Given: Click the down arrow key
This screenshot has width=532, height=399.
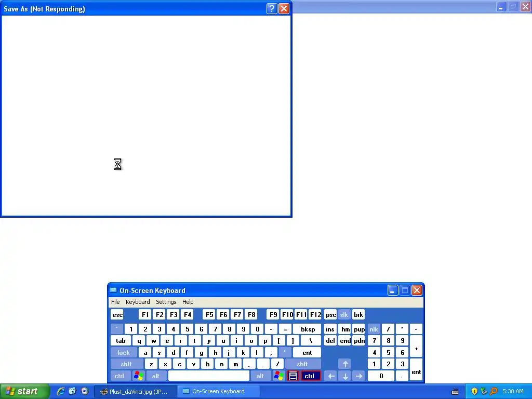Looking at the screenshot, I should (x=345, y=376).
